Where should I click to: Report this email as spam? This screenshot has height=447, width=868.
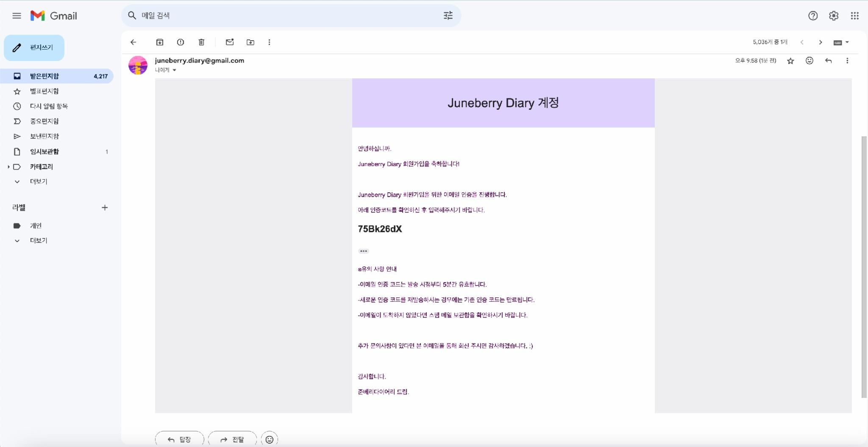tap(181, 42)
